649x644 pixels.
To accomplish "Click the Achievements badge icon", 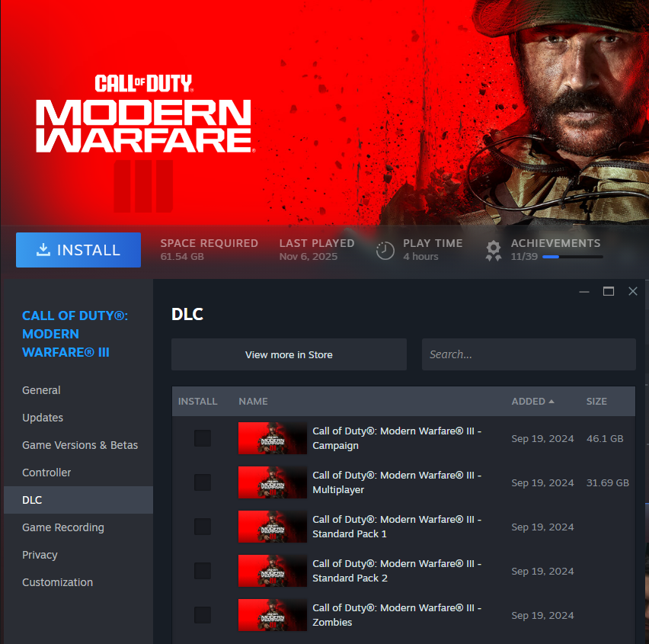I will coord(493,251).
